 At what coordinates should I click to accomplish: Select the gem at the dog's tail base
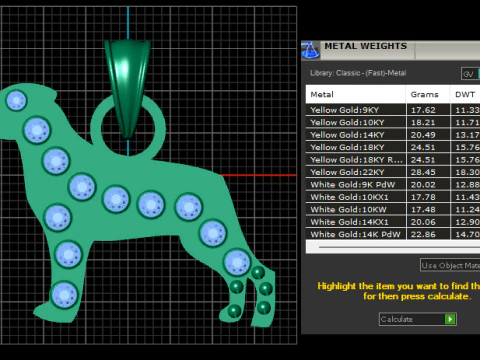click(x=189, y=207)
